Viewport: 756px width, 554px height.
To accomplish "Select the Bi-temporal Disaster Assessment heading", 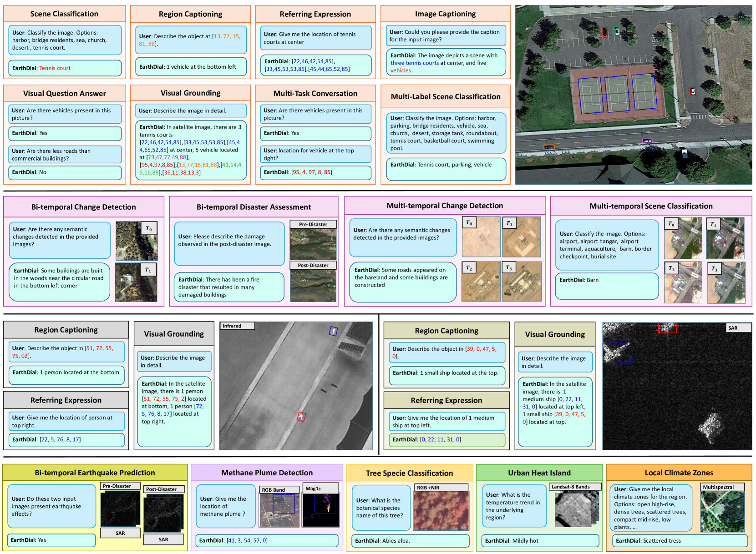I will click(x=254, y=207).
